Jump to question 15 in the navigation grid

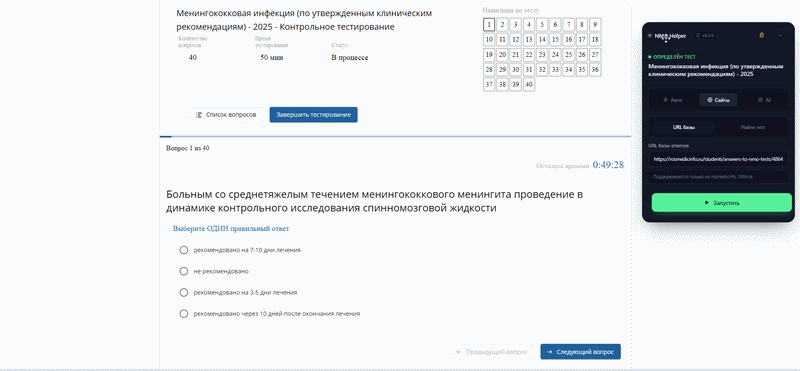point(555,39)
